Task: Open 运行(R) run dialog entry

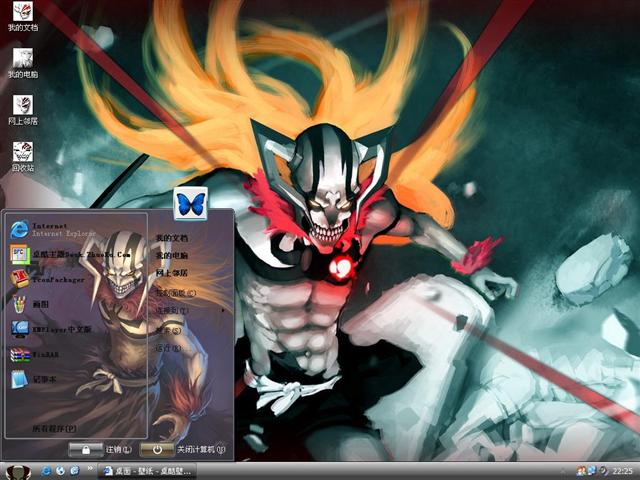Action: [x=168, y=348]
